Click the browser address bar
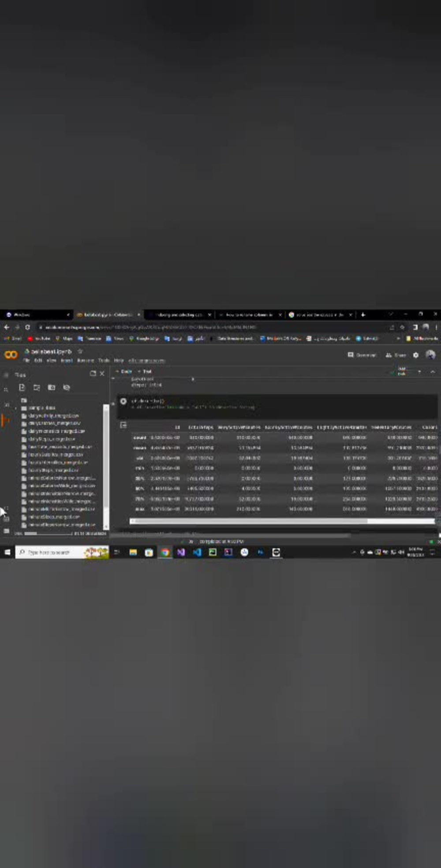Viewport: 441px width, 868px height. 212,327
